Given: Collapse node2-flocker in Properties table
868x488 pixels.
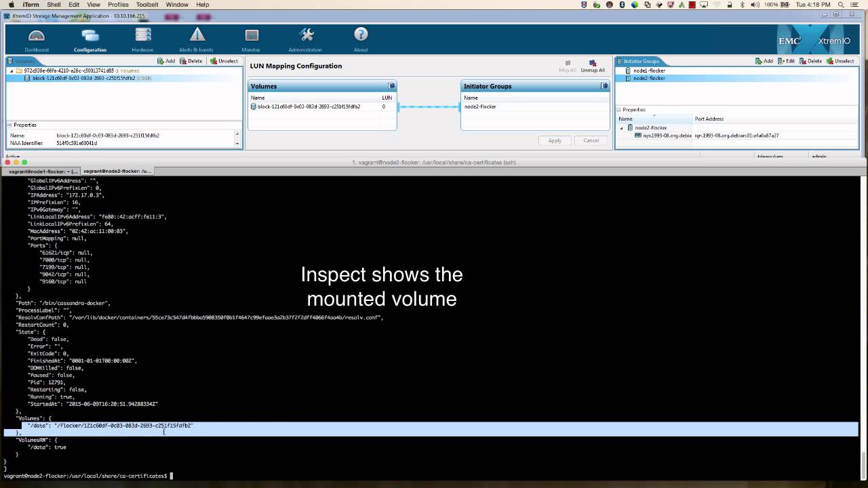Looking at the screenshot, I should pyautogui.click(x=622, y=127).
